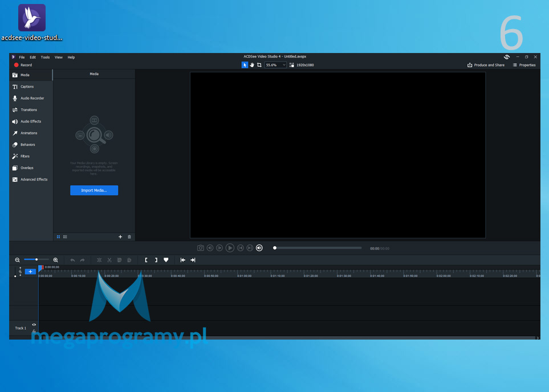This screenshot has width=549, height=392.
Task: Open the Overlays panel
Action: pyautogui.click(x=31, y=168)
